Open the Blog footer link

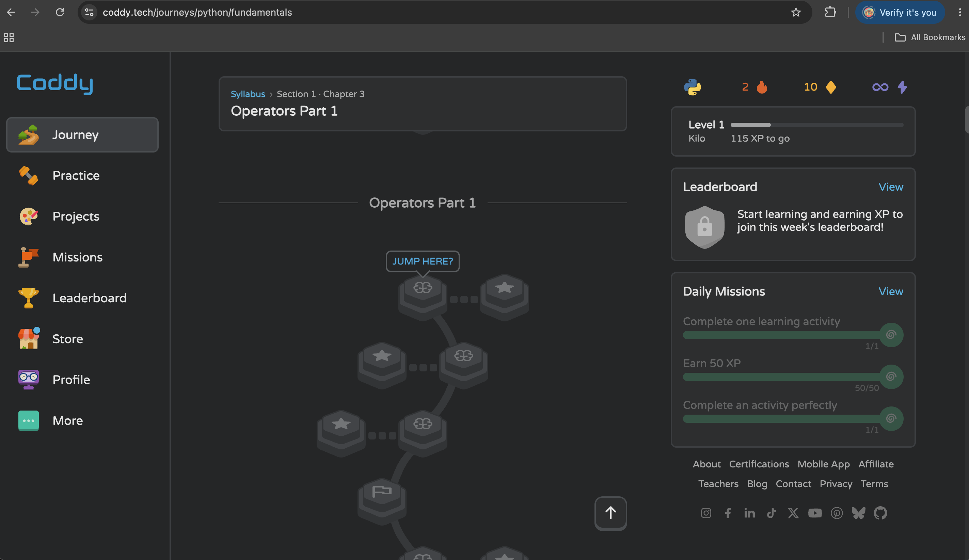pyautogui.click(x=757, y=484)
